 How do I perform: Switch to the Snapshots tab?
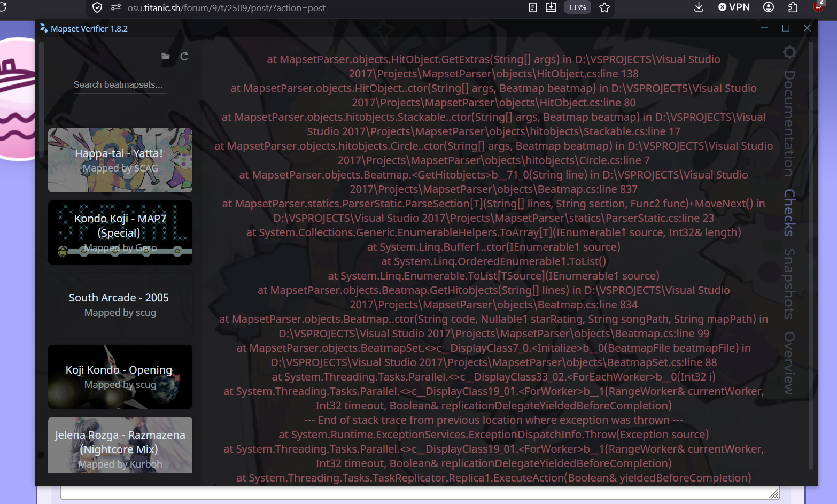pyautogui.click(x=789, y=284)
